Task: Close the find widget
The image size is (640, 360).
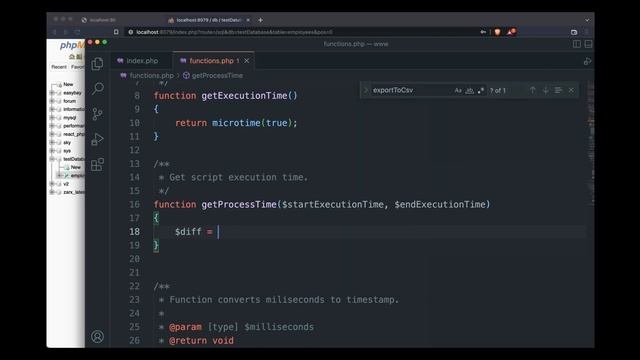Action: (571, 90)
